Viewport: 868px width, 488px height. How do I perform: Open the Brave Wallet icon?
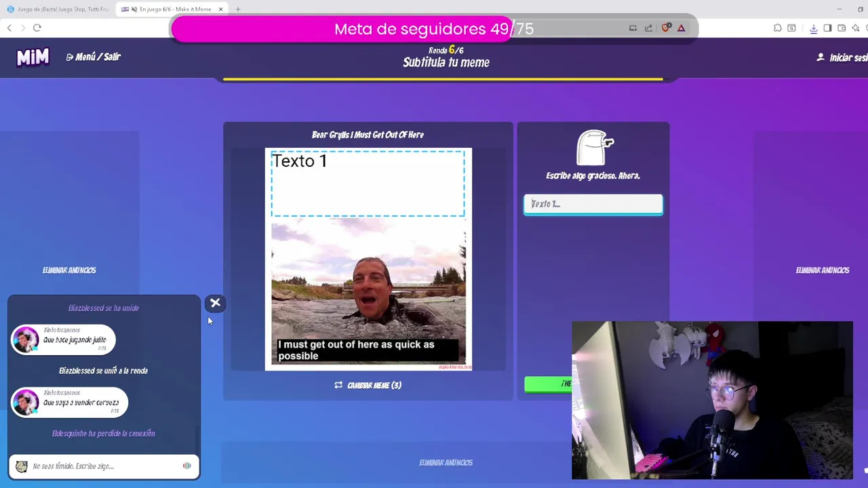point(842,28)
